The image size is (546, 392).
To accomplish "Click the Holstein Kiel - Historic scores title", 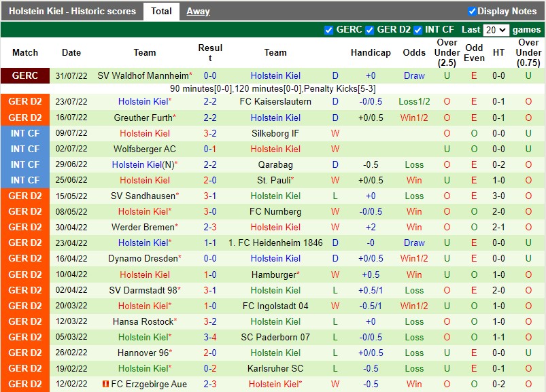I will tap(72, 11).
